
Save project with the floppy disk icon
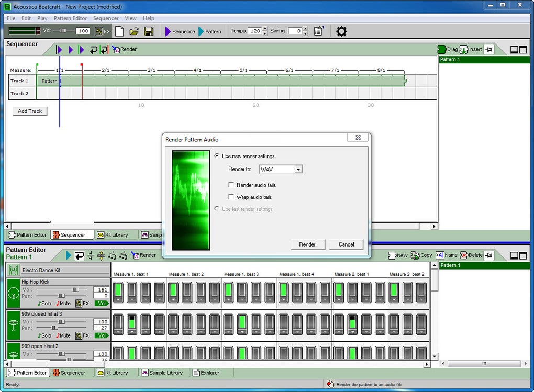click(149, 31)
